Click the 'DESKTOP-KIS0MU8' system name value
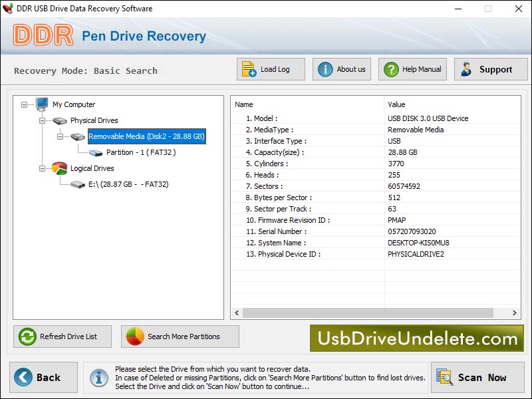 418,243
